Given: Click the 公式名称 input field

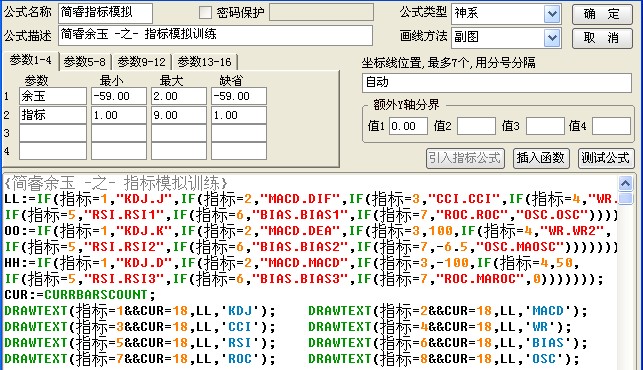Looking at the screenshot, I should point(105,13).
